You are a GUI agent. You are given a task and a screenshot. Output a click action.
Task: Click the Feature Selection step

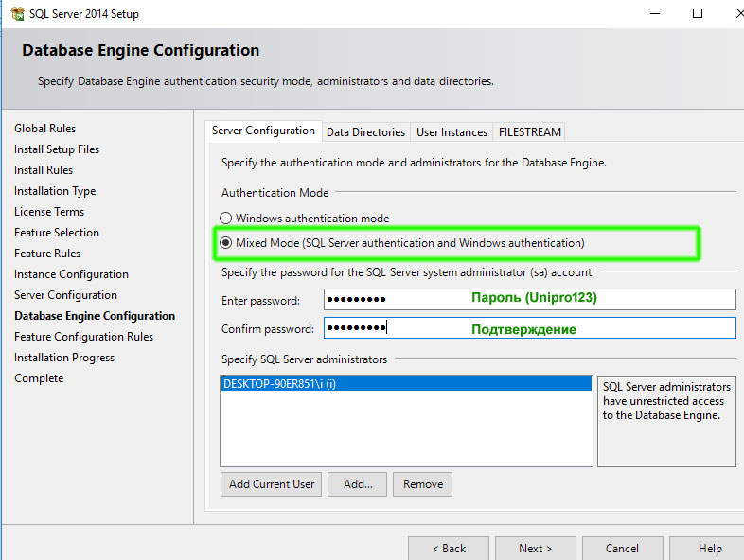(x=57, y=233)
